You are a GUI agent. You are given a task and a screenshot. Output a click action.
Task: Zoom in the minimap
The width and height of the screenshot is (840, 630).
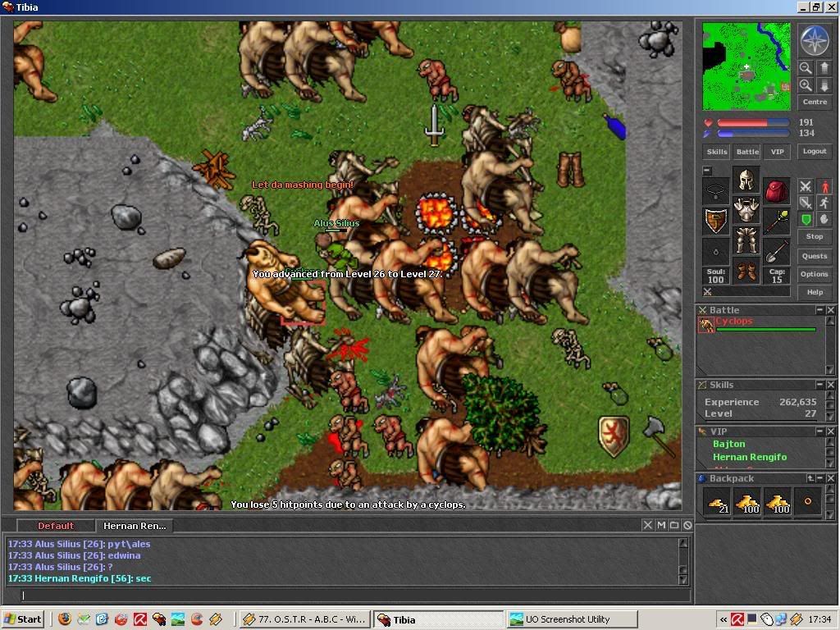806,85
